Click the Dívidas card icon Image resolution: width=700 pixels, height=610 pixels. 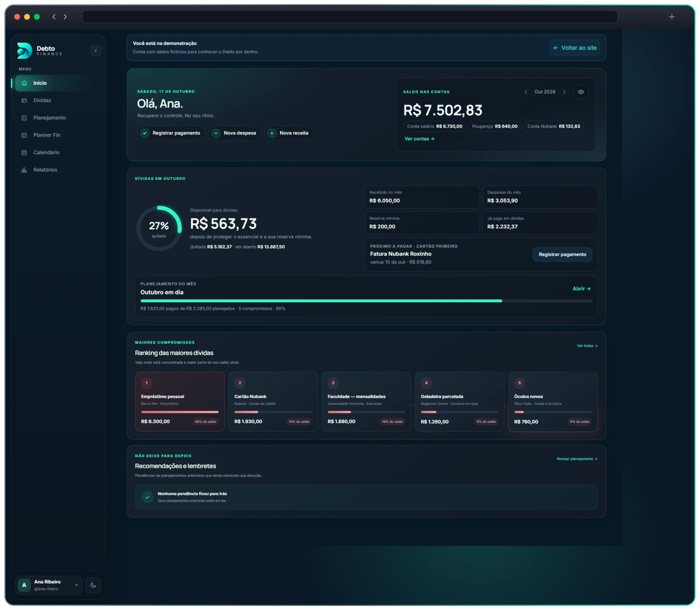click(x=24, y=100)
